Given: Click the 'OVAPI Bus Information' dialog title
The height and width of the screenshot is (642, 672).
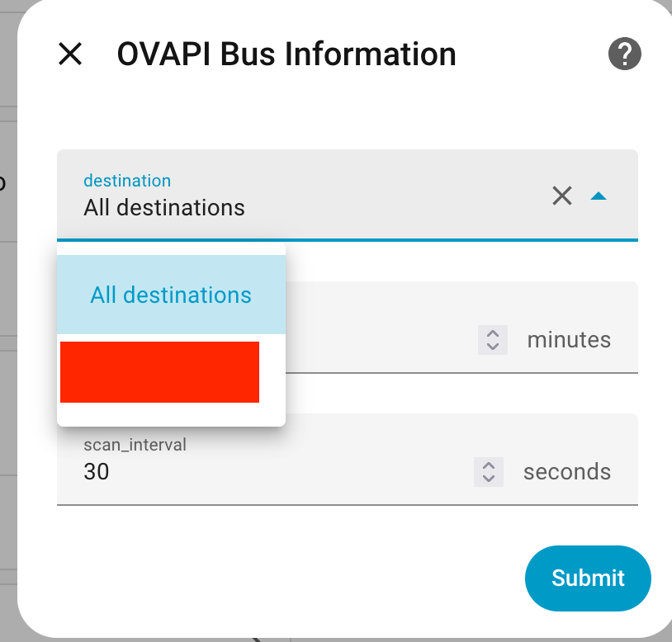Looking at the screenshot, I should point(286,54).
